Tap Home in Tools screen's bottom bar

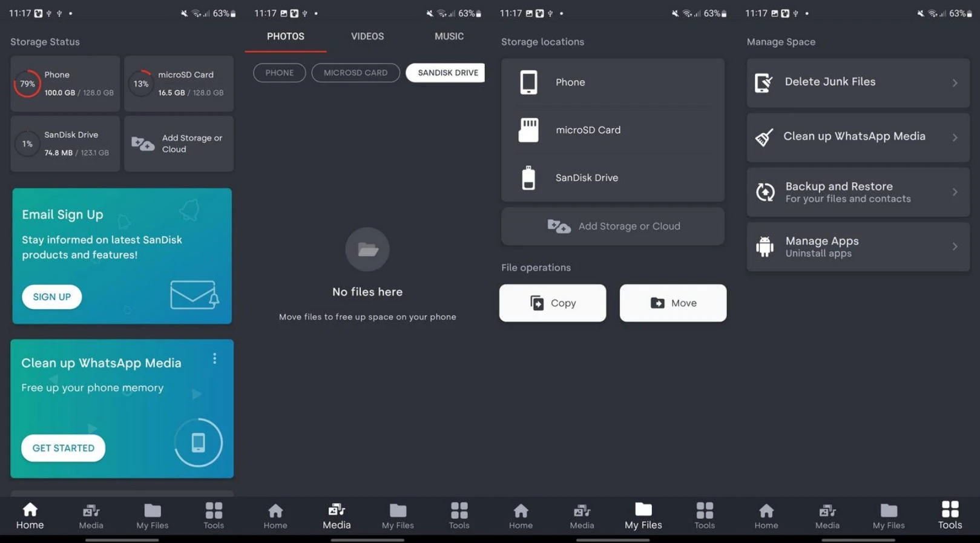tap(766, 516)
